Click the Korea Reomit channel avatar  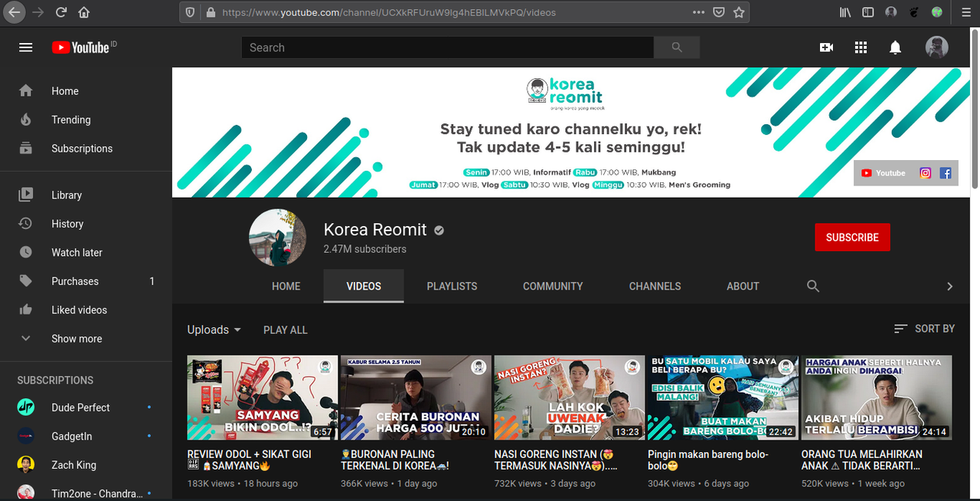(278, 237)
